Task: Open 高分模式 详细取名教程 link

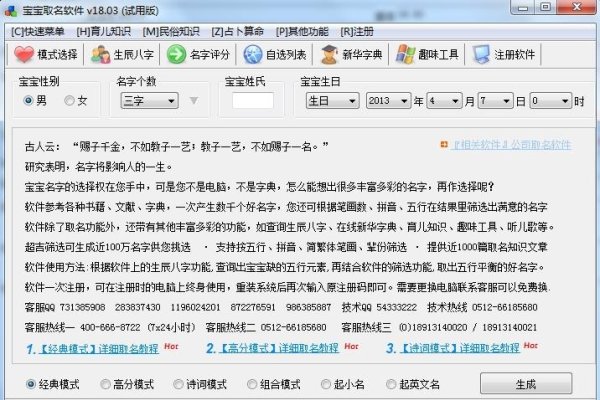Action: (279, 348)
